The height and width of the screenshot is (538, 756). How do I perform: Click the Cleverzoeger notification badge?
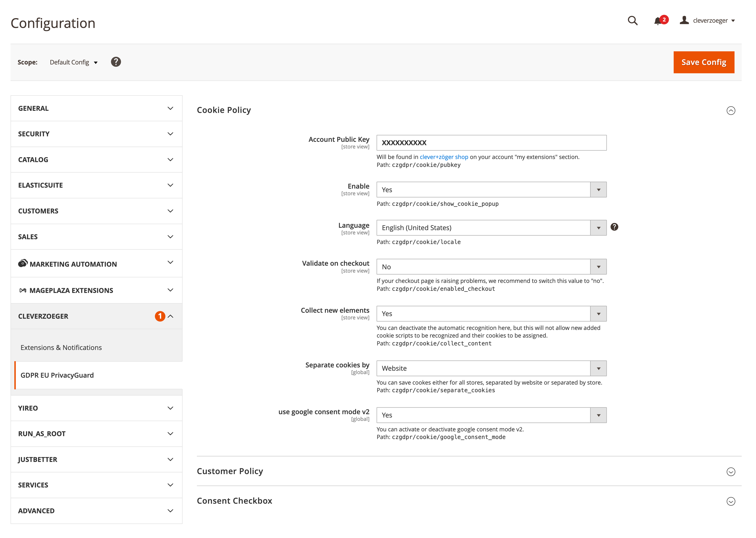pos(160,316)
